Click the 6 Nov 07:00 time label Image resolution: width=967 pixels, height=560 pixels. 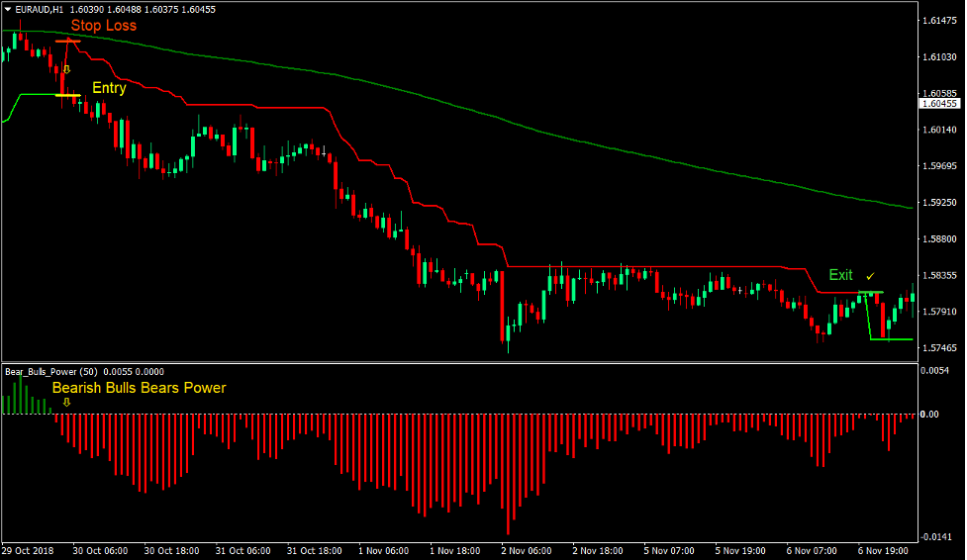pyautogui.click(x=812, y=551)
